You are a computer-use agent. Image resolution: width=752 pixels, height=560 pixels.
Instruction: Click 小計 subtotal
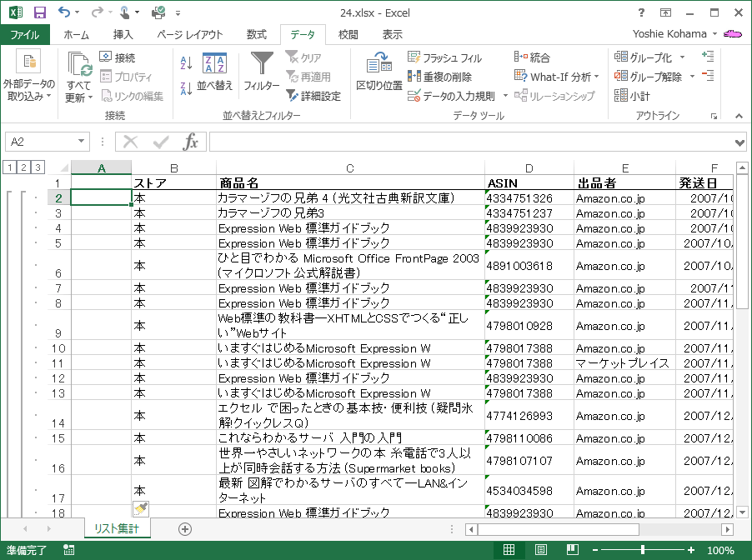click(632, 96)
